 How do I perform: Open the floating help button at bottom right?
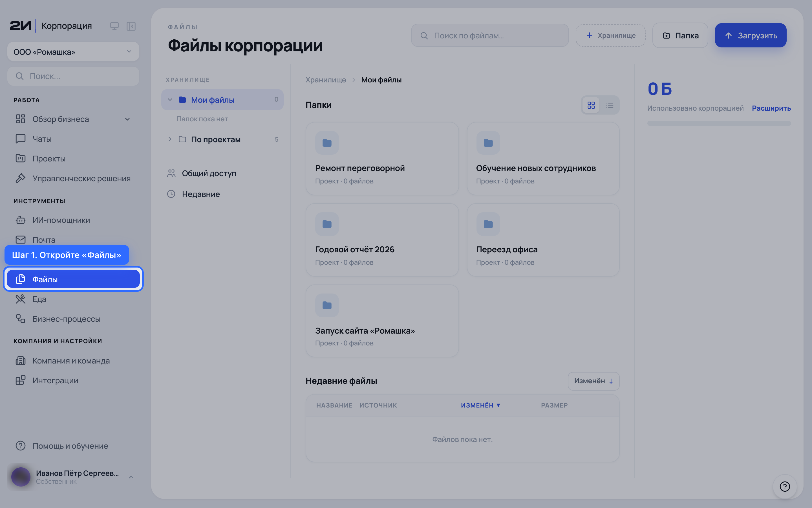[784, 486]
